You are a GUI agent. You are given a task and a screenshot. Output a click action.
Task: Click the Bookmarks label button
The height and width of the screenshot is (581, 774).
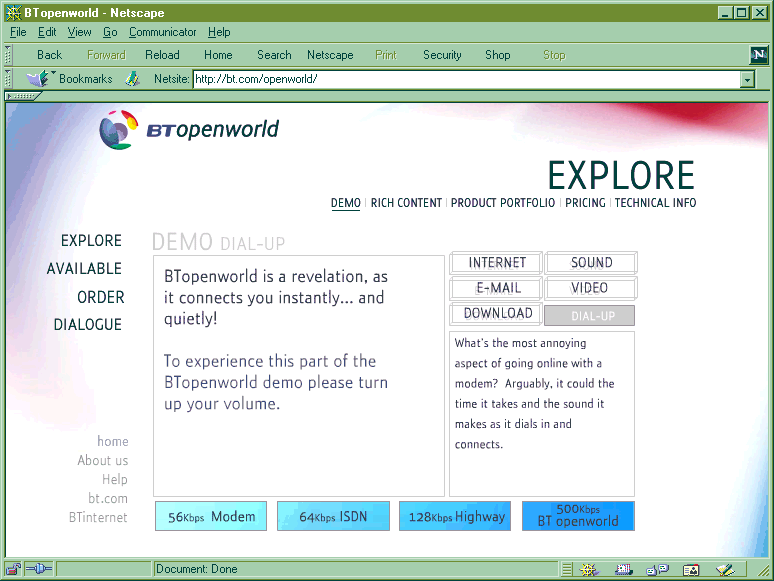pyautogui.click(x=85, y=78)
